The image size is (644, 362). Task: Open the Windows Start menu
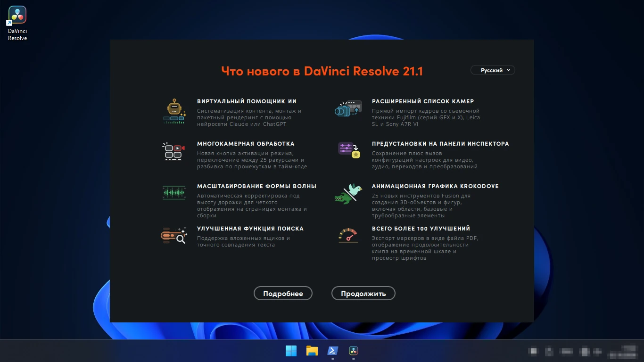pyautogui.click(x=291, y=351)
